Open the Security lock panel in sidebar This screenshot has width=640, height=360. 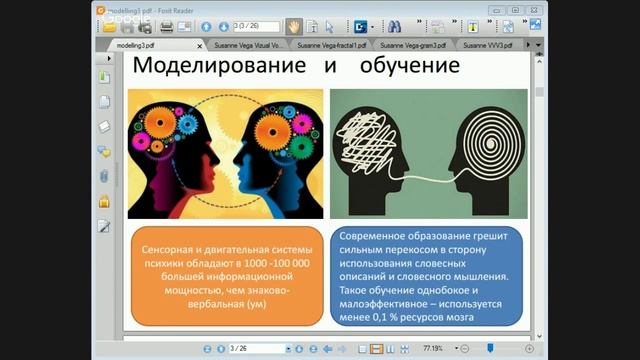pyautogui.click(x=104, y=201)
